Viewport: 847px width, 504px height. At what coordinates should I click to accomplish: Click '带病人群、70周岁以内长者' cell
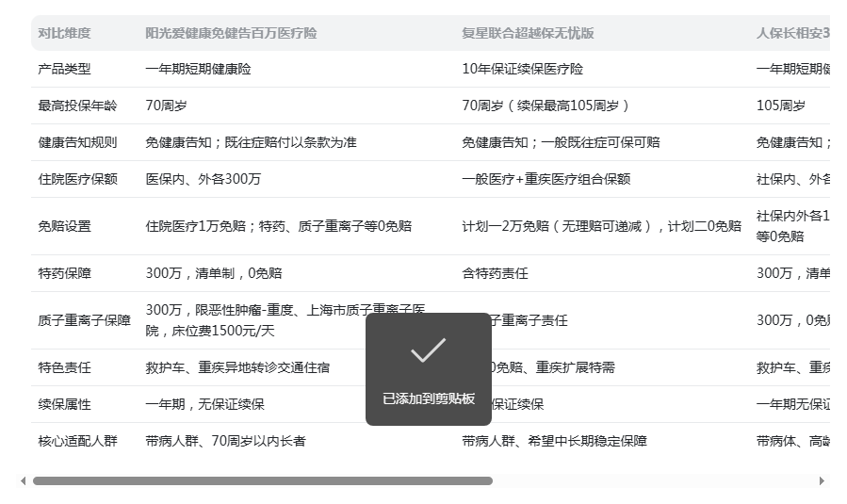tap(226, 441)
